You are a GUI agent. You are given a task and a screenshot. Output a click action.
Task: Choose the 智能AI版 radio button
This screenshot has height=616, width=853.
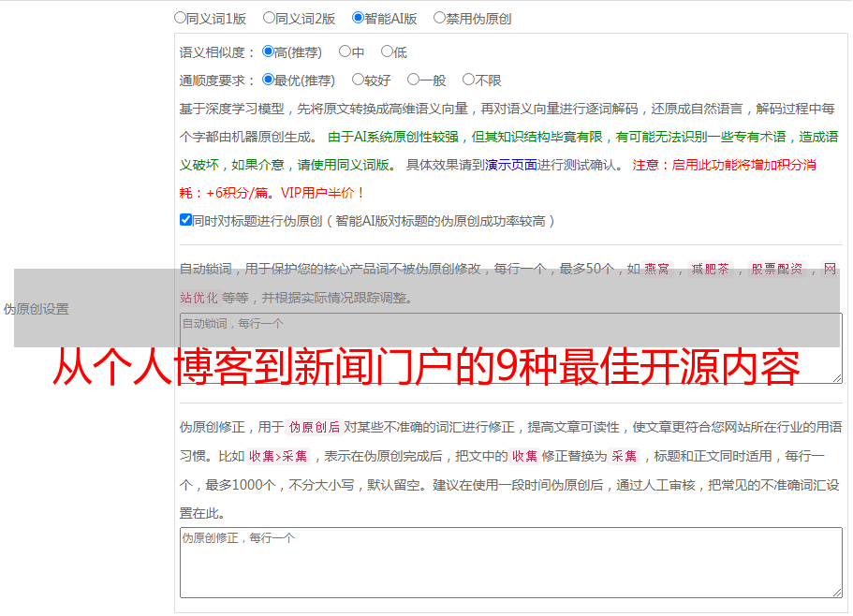tap(358, 18)
